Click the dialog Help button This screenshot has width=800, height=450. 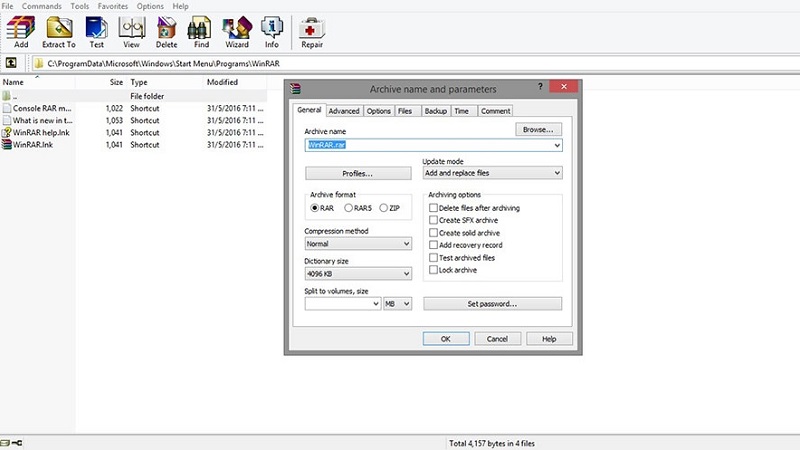point(549,339)
